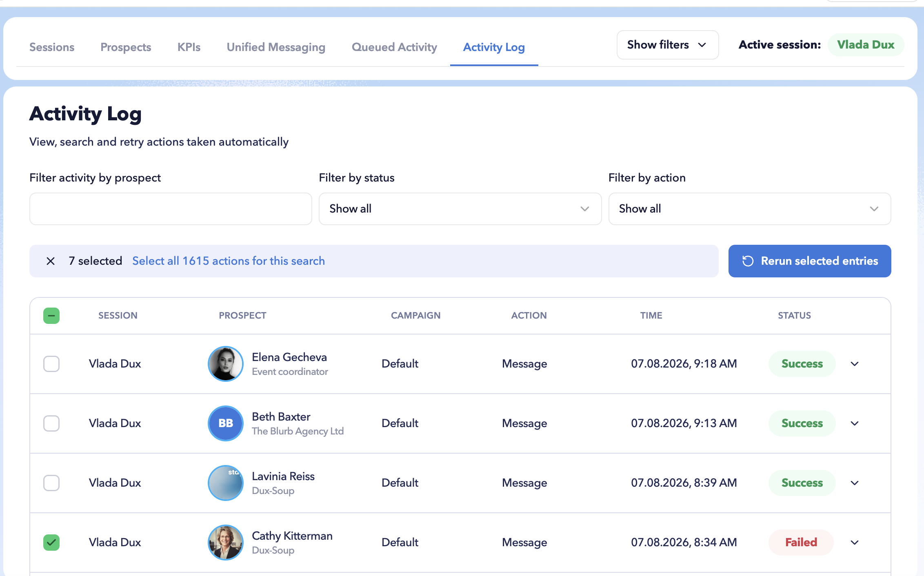Open the Filter by action dropdown
Viewport: 924px width, 576px height.
pos(750,209)
